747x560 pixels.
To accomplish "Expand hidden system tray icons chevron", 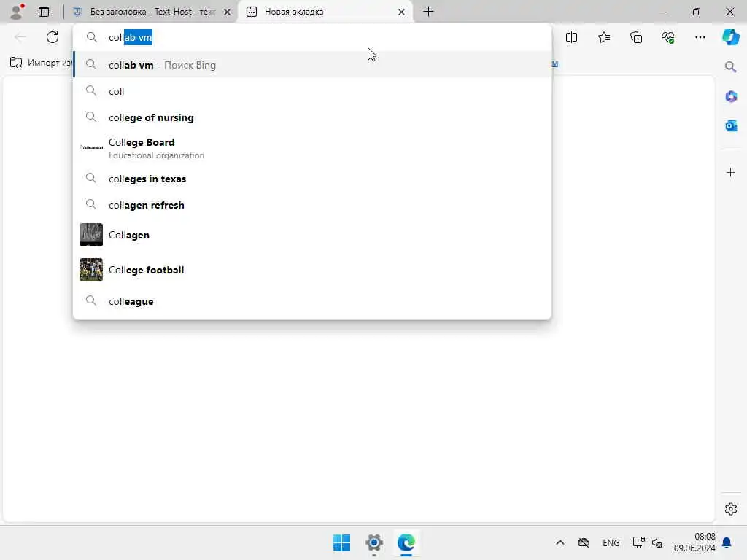I will (x=560, y=542).
